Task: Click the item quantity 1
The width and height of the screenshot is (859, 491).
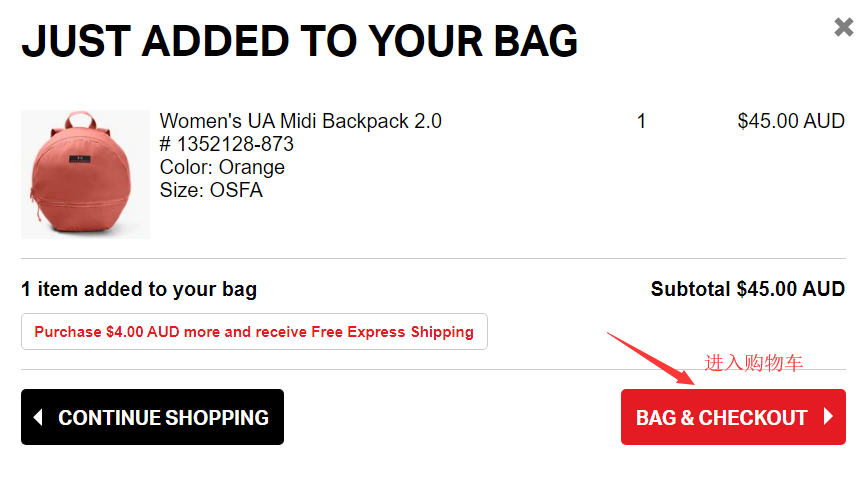Action: [x=641, y=121]
